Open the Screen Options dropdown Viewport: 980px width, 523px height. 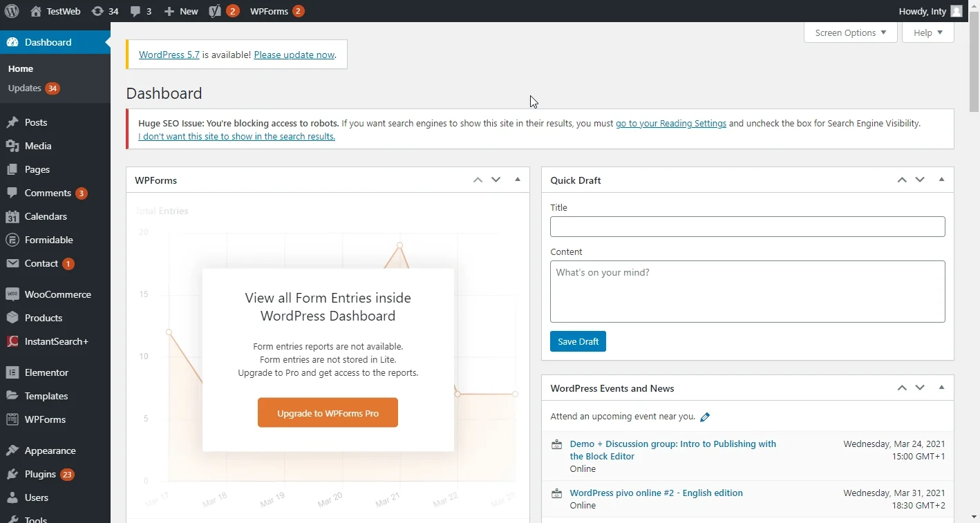[x=851, y=32]
